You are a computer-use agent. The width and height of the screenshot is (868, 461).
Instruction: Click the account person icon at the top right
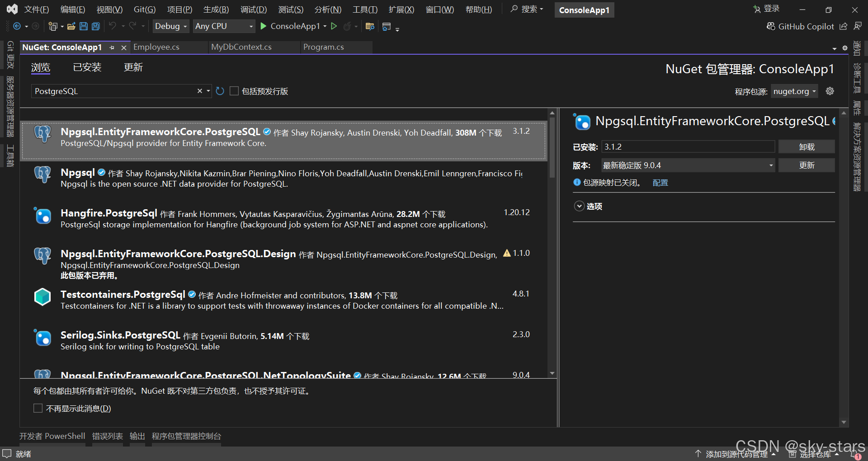coord(858,26)
